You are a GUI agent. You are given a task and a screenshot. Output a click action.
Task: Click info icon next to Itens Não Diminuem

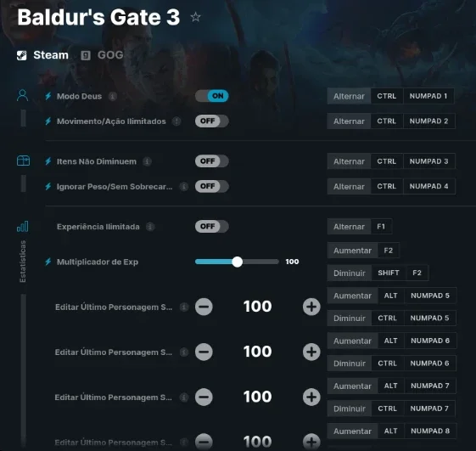(x=148, y=161)
